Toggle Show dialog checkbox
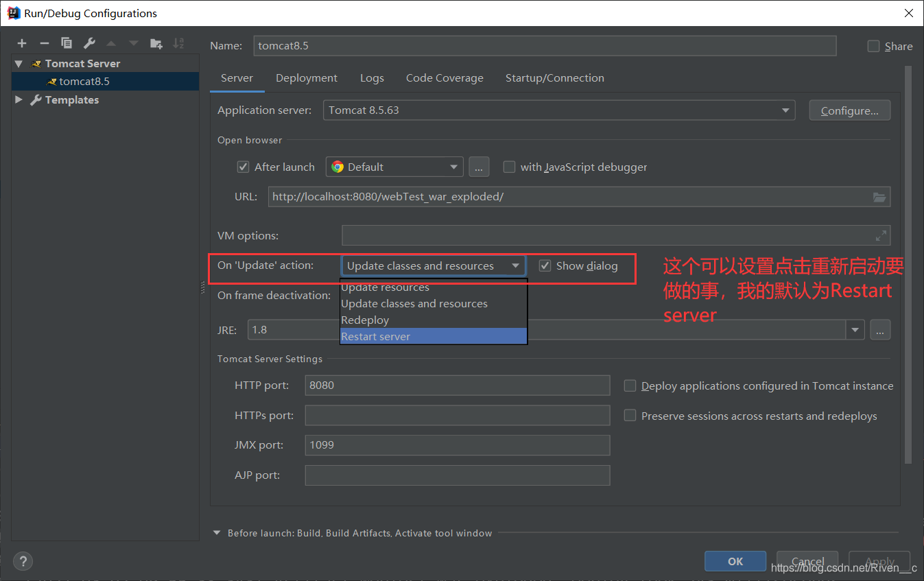Image resolution: width=924 pixels, height=581 pixels. pyautogui.click(x=545, y=265)
